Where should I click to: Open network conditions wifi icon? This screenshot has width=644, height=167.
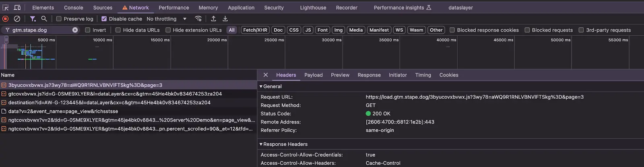pos(198,19)
